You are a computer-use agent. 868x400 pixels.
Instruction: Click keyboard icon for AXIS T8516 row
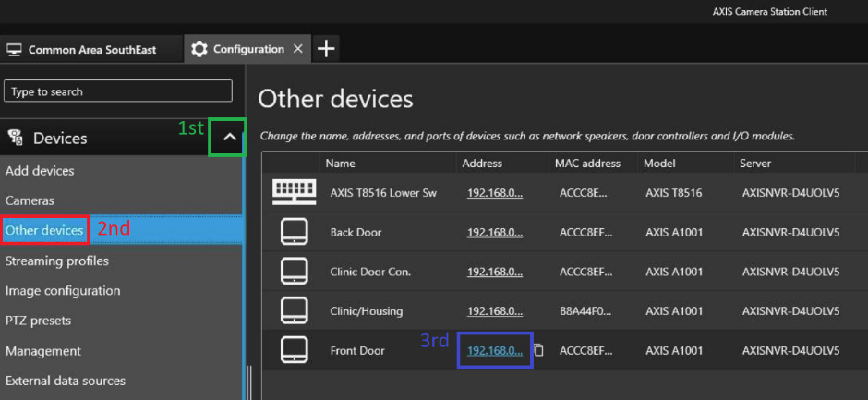[x=295, y=192]
